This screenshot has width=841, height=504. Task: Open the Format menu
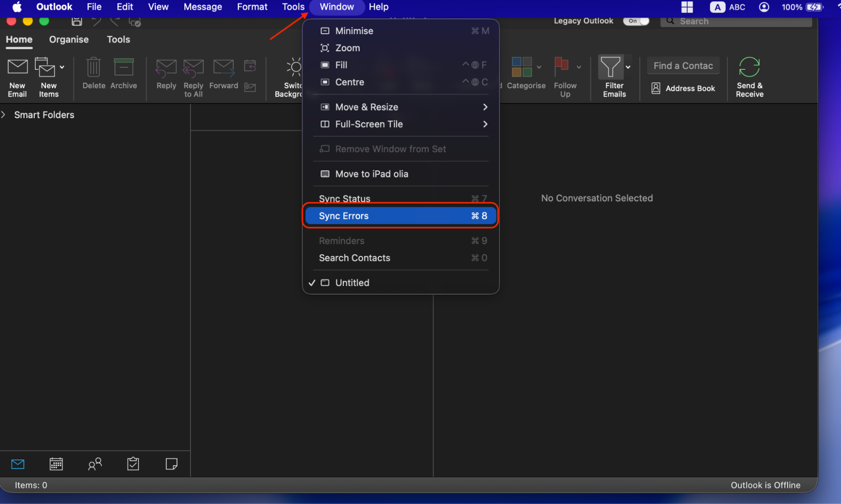pos(252,7)
